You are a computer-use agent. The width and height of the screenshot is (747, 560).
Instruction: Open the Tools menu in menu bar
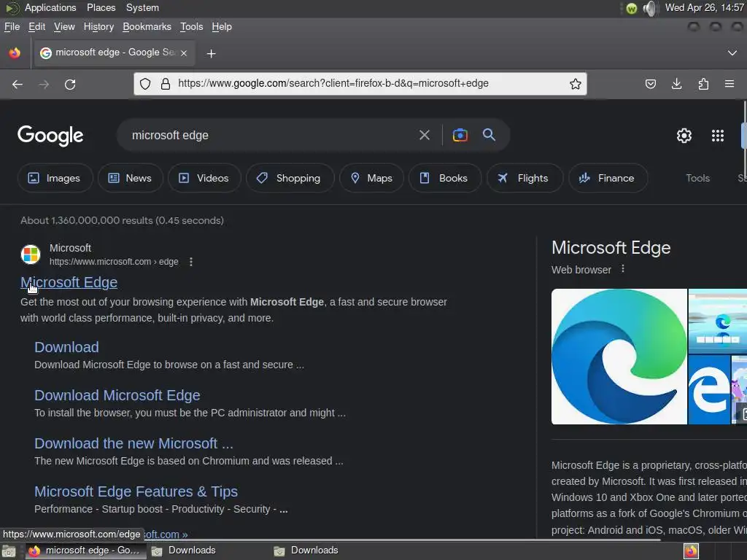coord(192,27)
